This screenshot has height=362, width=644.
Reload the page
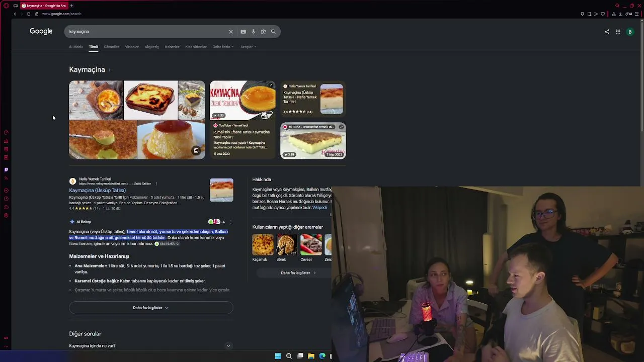(x=28, y=14)
